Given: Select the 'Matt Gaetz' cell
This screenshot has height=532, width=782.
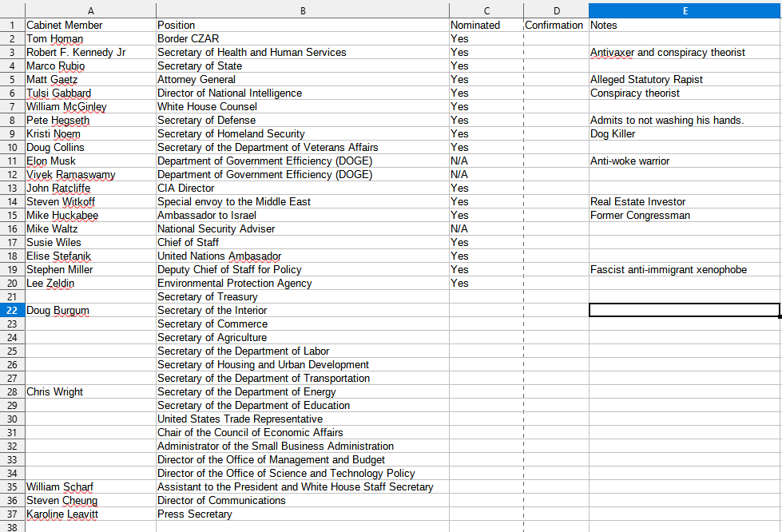Looking at the screenshot, I should pos(90,79).
